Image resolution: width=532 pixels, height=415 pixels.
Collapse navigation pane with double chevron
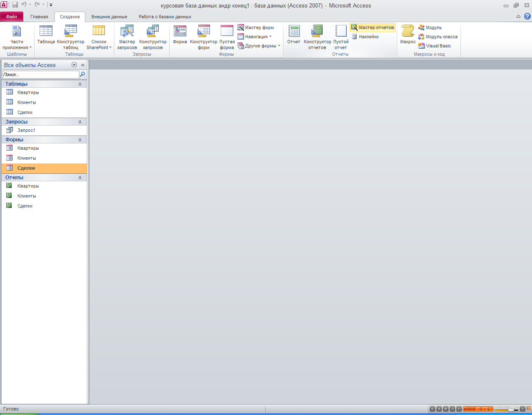click(83, 65)
